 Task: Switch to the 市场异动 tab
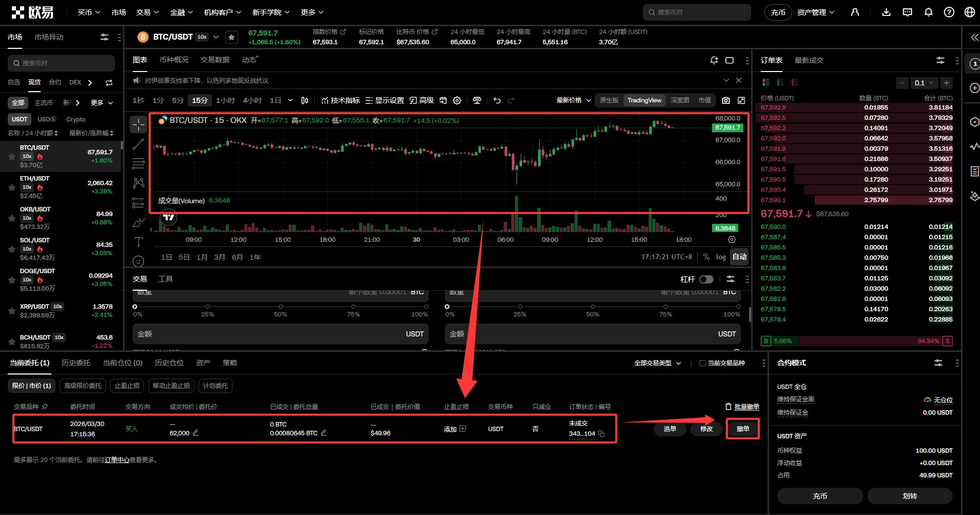pos(49,37)
